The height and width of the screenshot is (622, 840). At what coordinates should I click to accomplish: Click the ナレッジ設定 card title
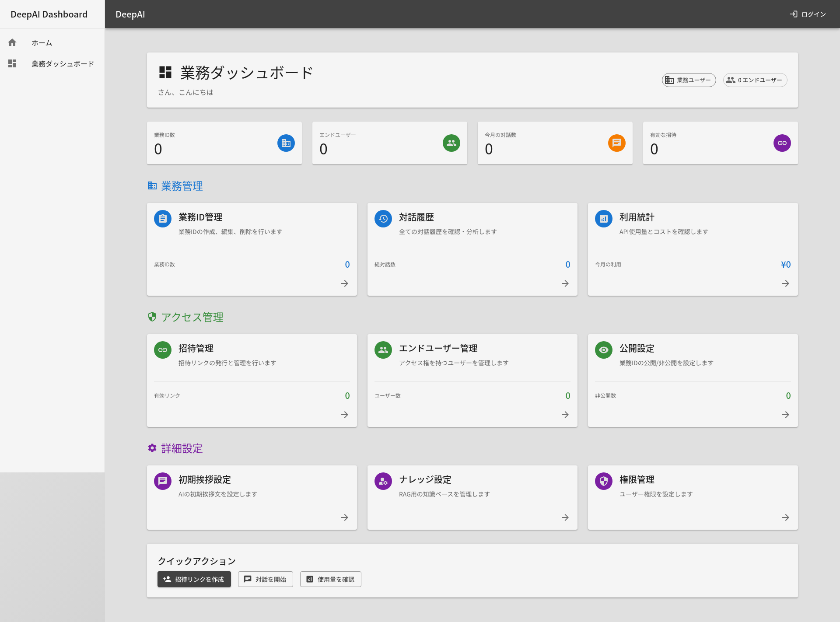pyautogui.click(x=425, y=480)
